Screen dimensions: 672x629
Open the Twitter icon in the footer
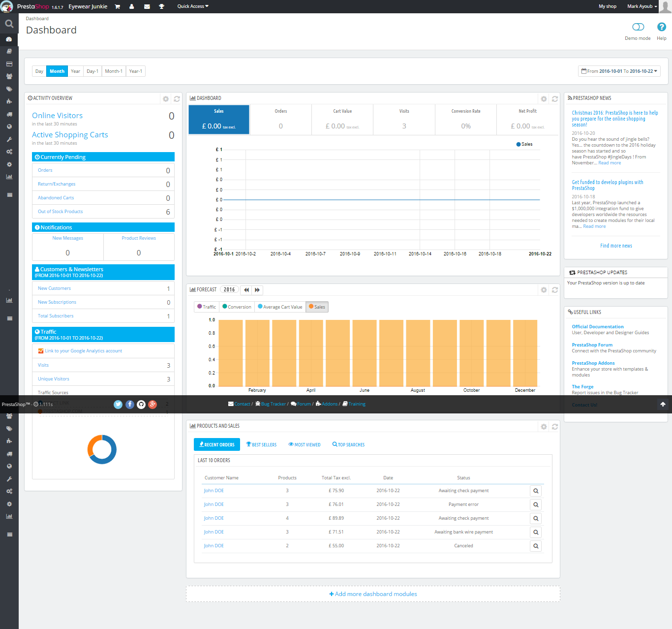click(x=118, y=405)
